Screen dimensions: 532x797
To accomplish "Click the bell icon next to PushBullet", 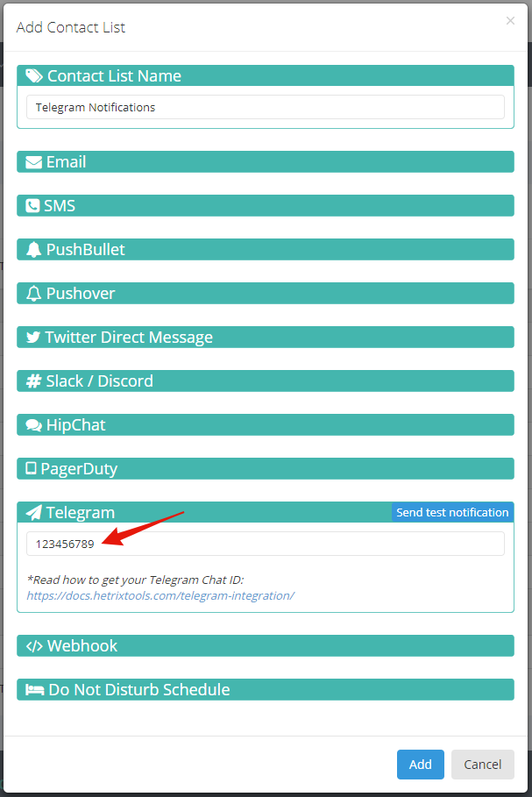I will coord(33,250).
